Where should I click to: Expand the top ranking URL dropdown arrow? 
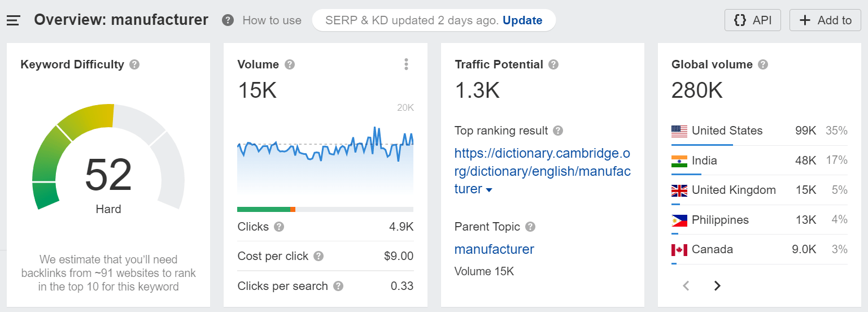[489, 190]
